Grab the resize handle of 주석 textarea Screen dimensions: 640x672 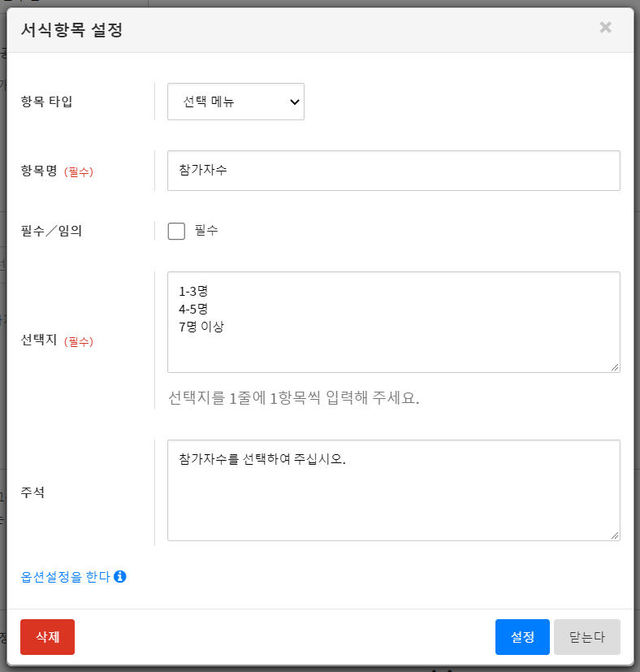(615, 535)
